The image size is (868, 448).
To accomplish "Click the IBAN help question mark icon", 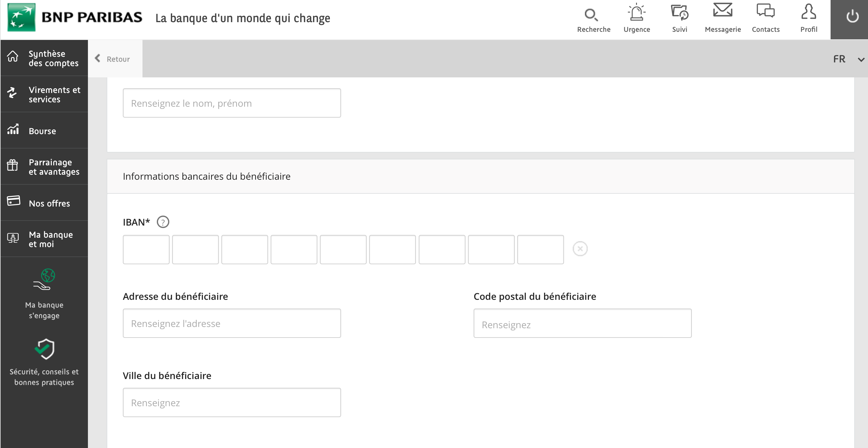I will click(x=163, y=222).
